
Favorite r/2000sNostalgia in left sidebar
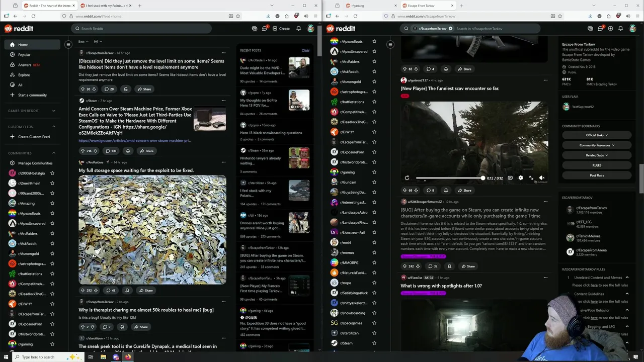[x=52, y=173]
